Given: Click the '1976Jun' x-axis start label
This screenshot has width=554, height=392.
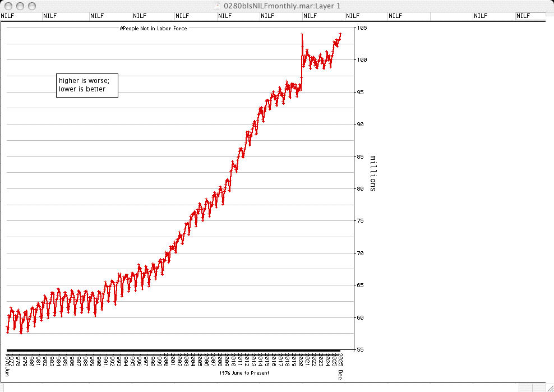Looking at the screenshot, I should 7,363.
